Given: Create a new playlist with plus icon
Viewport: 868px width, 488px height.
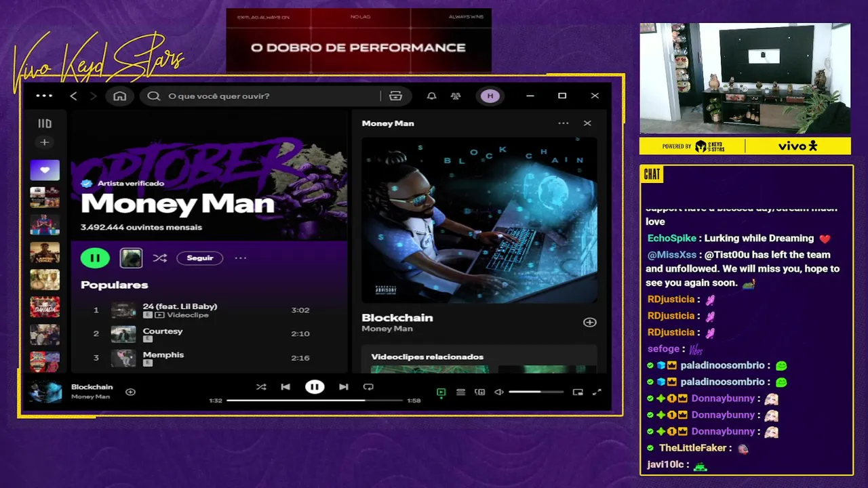Looking at the screenshot, I should coord(45,142).
